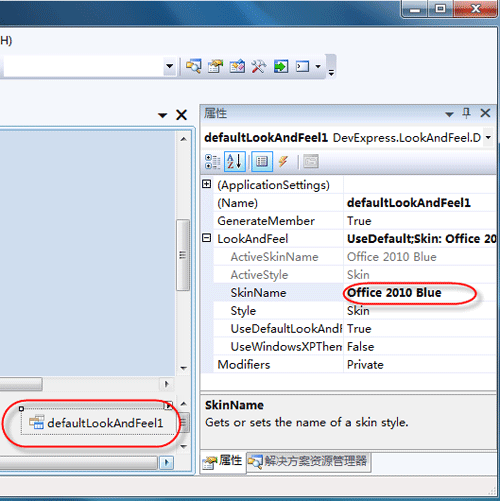
Task: Open the Toolbox via hammer-wrench icon
Action: pyautogui.click(x=259, y=66)
